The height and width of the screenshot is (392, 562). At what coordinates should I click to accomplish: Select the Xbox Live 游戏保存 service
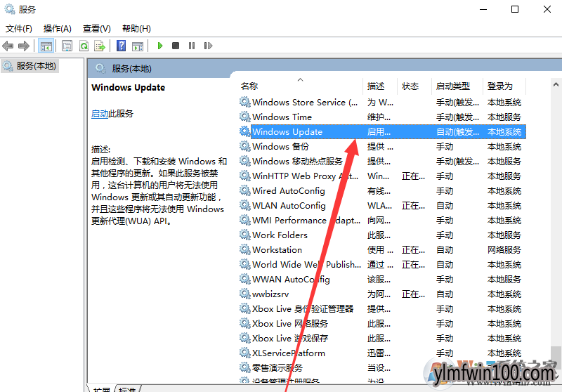(382, 338)
